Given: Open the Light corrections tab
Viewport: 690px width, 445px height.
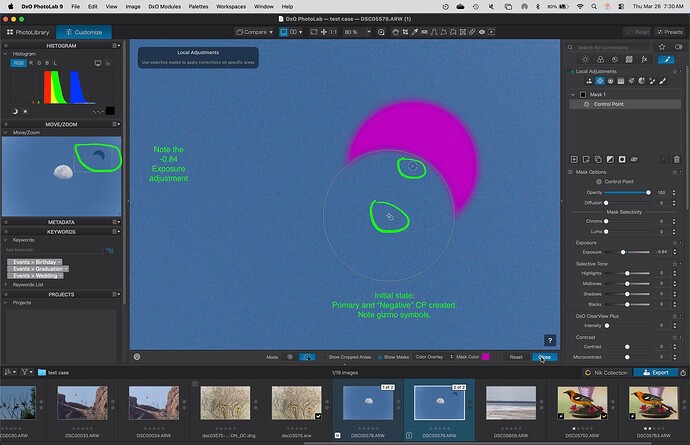Looking at the screenshot, I should click(x=585, y=59).
